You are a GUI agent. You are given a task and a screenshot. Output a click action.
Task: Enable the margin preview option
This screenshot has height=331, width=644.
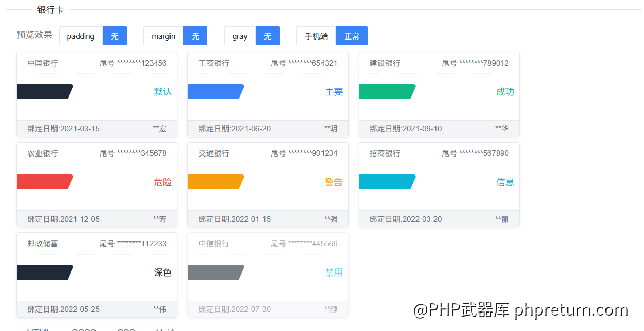pyautogui.click(x=163, y=36)
